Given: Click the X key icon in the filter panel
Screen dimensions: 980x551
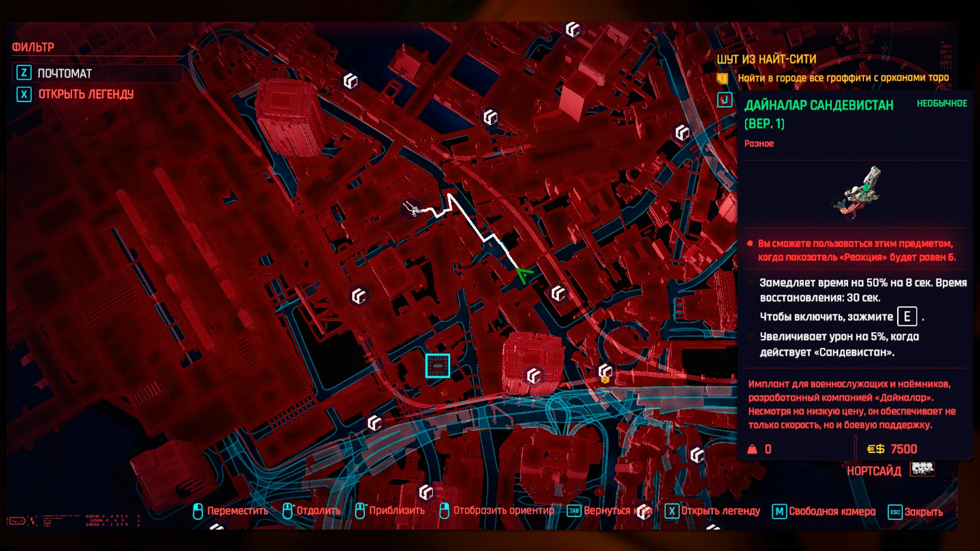Looking at the screenshot, I should tap(24, 94).
